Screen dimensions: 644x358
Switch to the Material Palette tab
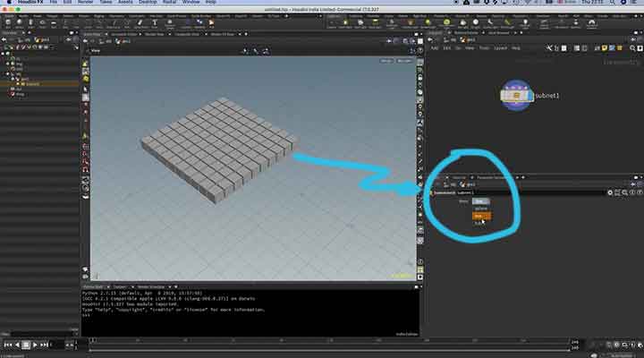(x=466, y=33)
